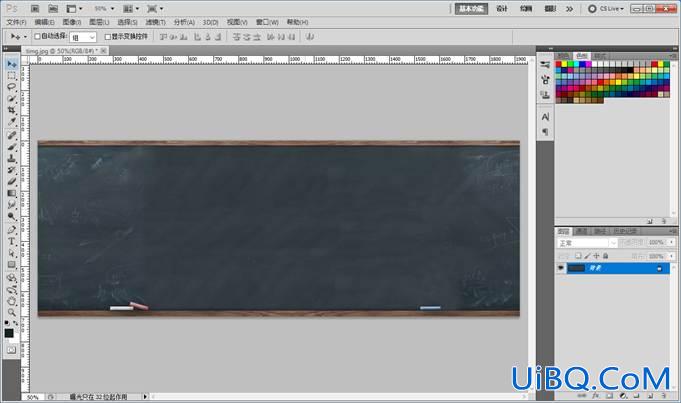This screenshot has height=403, width=681.
Task: Expand more workspaces double-arrow
Action: pyautogui.click(x=569, y=9)
